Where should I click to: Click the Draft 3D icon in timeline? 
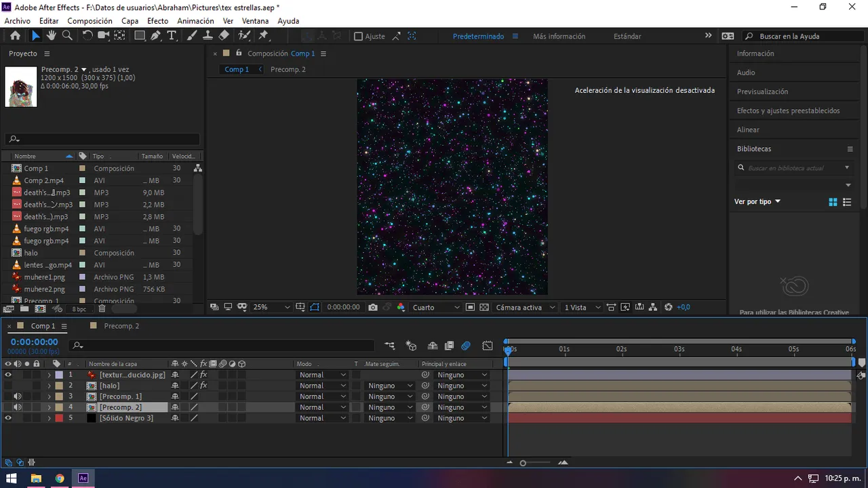411,346
